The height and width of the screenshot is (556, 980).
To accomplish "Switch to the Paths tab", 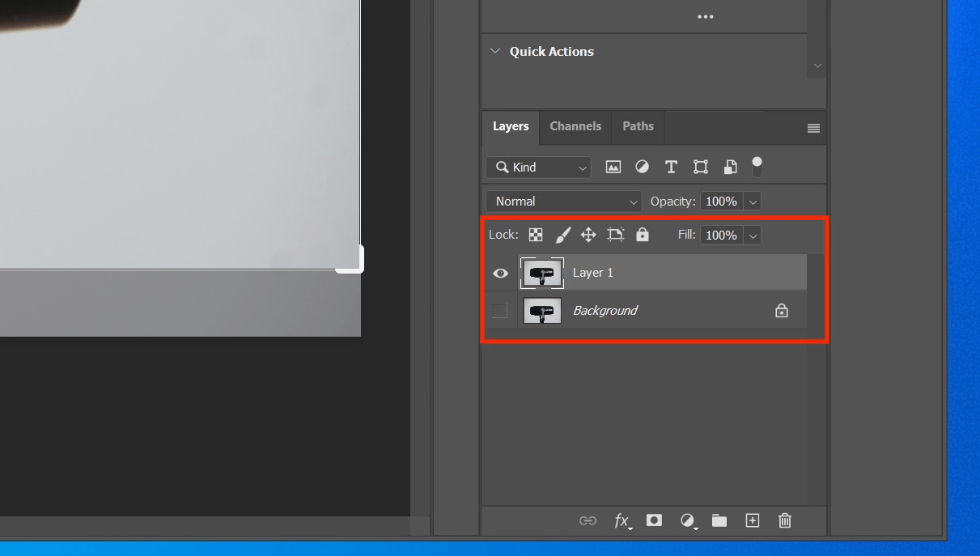I will click(638, 126).
